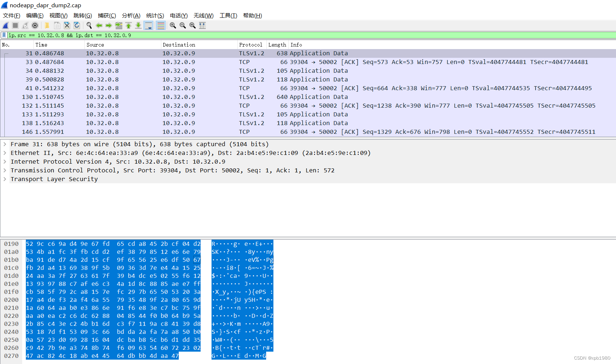Click the stop capture square icon
Image resolution: width=616 pixels, height=364 pixels.
point(15,25)
